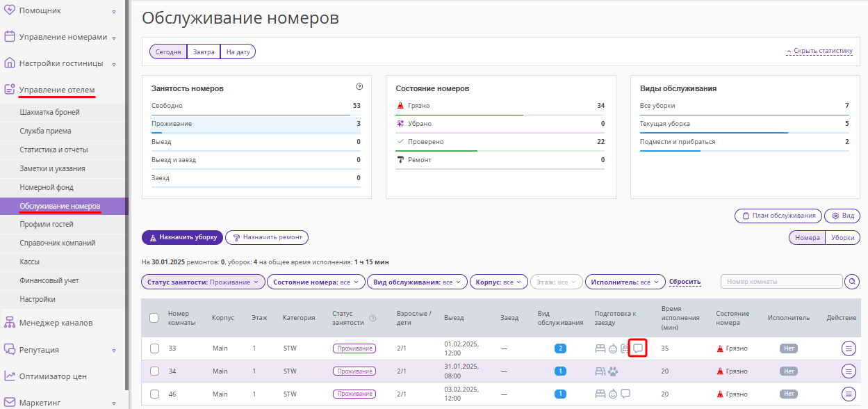Check the checkbox for room 34

154,371
